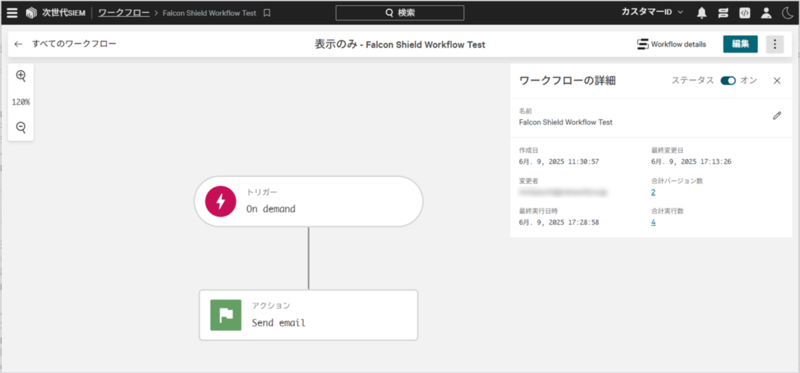Click the lightning trigger icon
Image resolution: width=800 pixels, height=373 pixels.
click(220, 202)
